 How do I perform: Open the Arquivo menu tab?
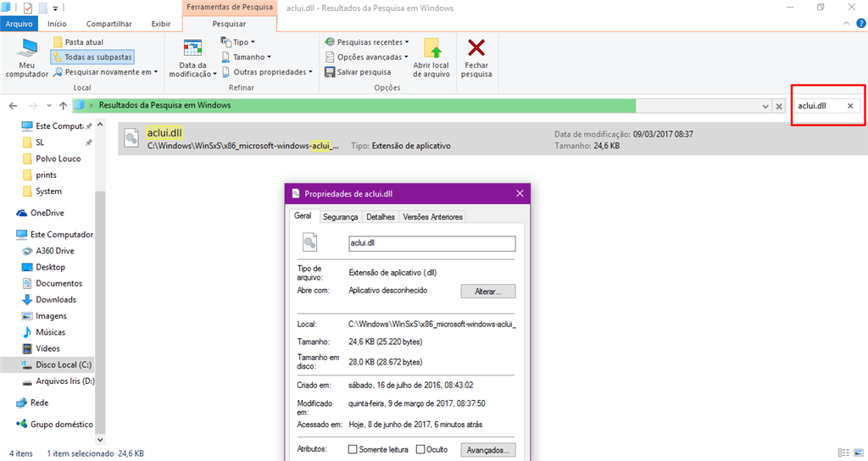pyautogui.click(x=19, y=24)
